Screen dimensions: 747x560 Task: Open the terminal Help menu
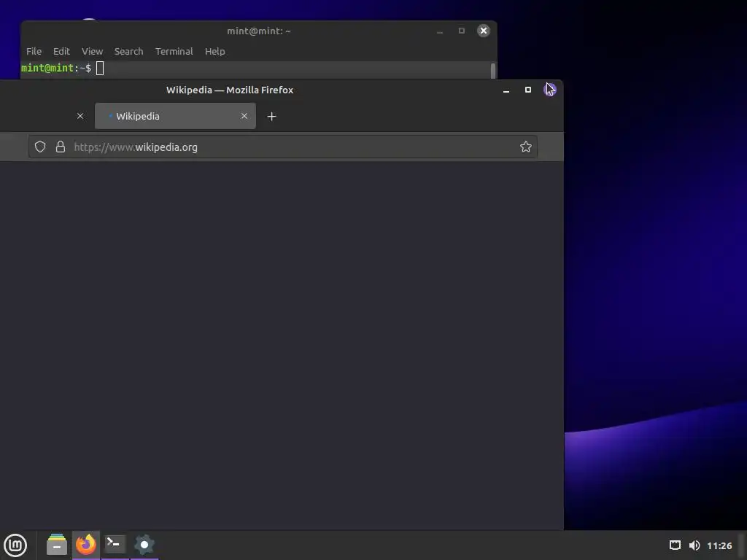tap(215, 52)
